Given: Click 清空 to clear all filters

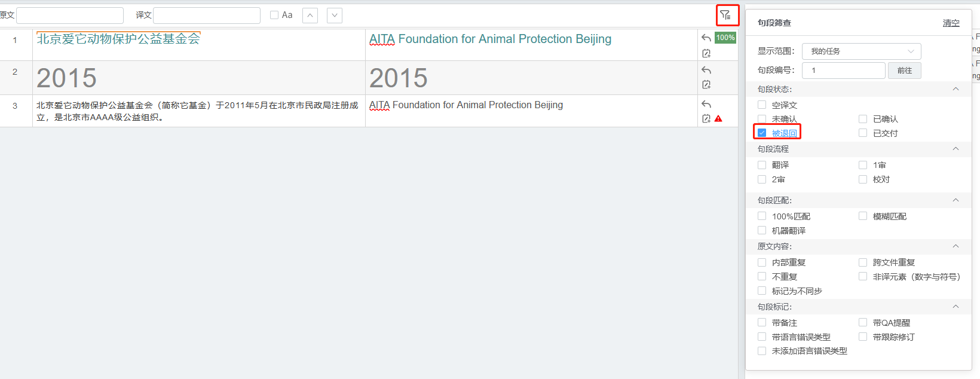Looking at the screenshot, I should (x=951, y=23).
